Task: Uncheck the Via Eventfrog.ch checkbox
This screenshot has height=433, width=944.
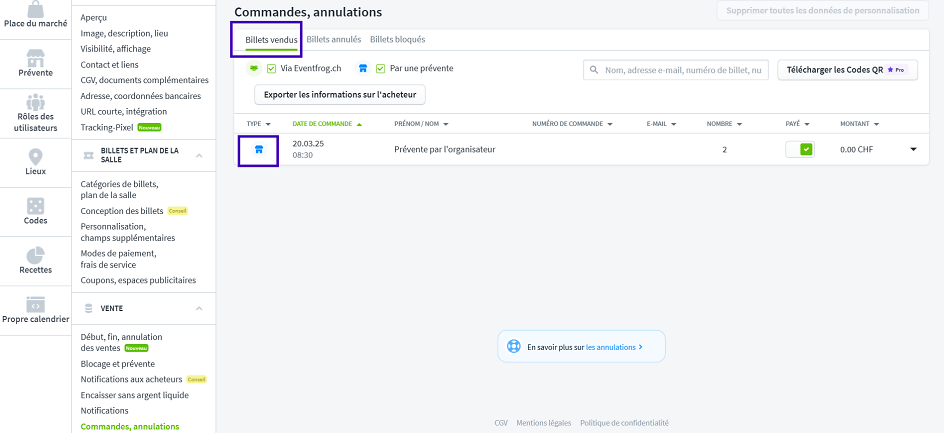Action: (271, 69)
